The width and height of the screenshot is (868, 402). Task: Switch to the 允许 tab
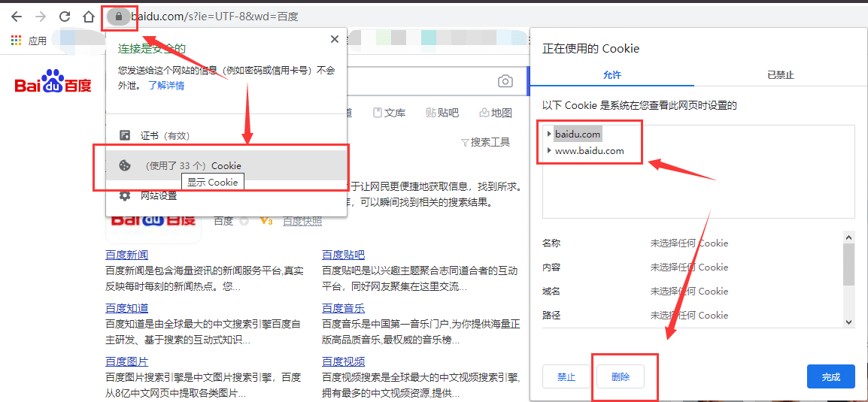coord(612,74)
